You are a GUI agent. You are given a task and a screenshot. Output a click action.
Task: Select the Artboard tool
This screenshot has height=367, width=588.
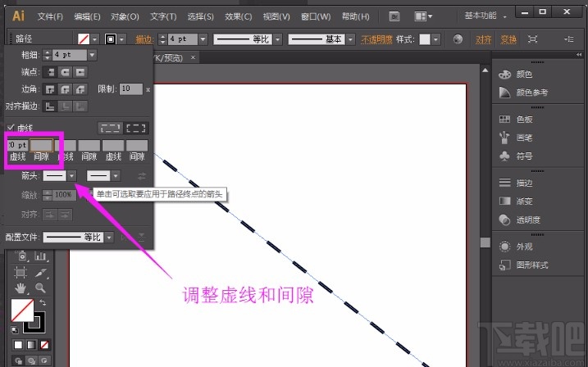pyautogui.click(x=21, y=272)
